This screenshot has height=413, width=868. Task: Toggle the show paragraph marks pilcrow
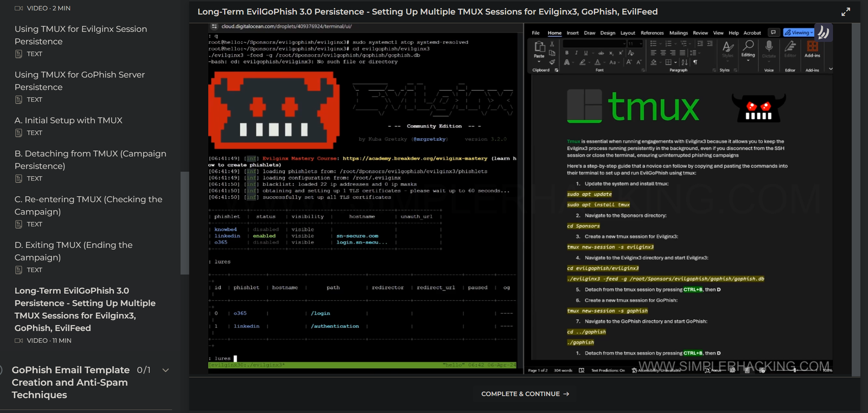coord(695,62)
